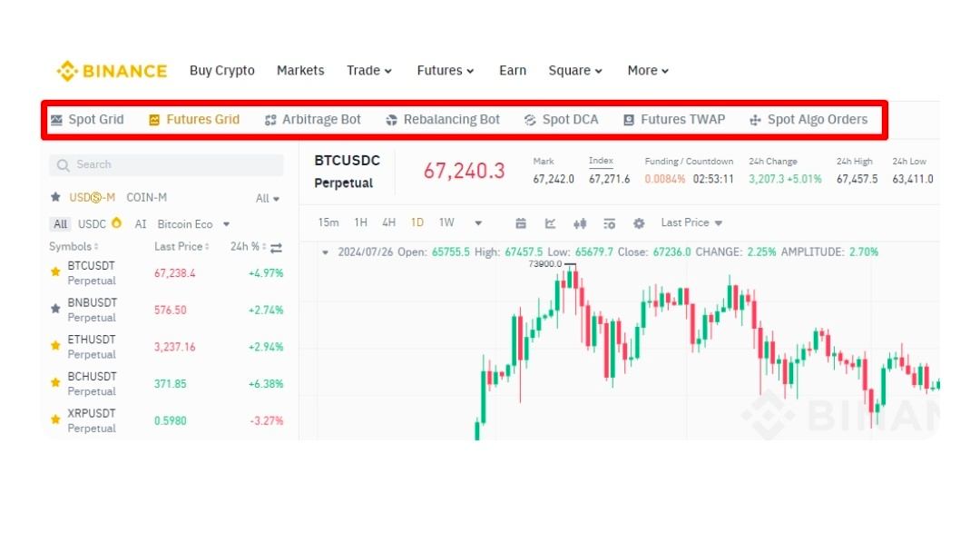Viewport: 980px width, 533px height.
Task: Select the XRPUSDT Perpetual row
Action: (166, 421)
